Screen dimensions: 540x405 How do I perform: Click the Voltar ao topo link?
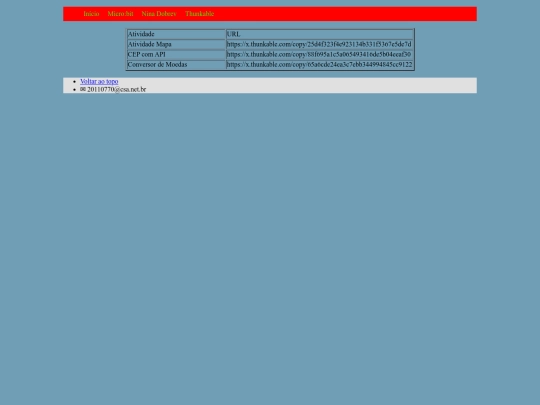pyautogui.click(x=99, y=81)
